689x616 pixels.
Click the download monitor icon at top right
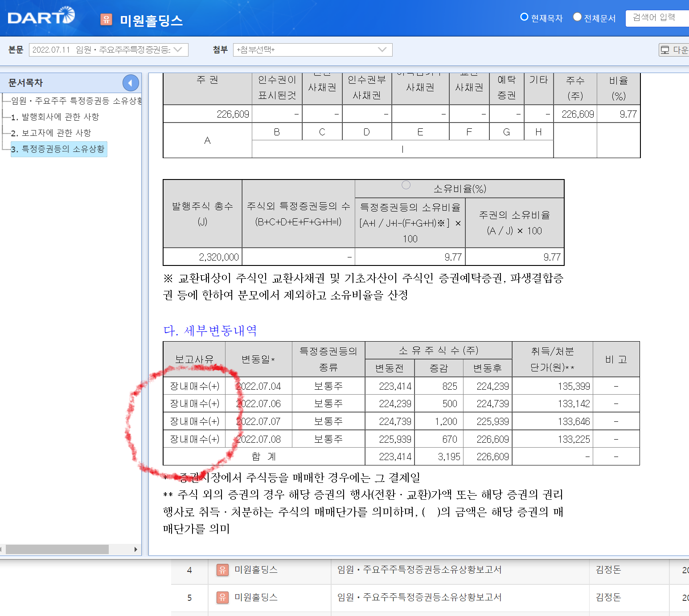pyautogui.click(x=665, y=50)
